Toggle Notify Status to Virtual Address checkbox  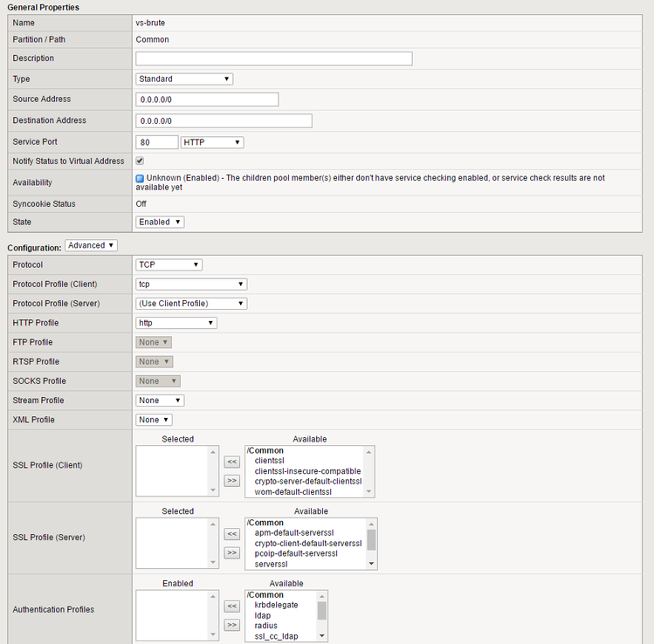click(140, 161)
